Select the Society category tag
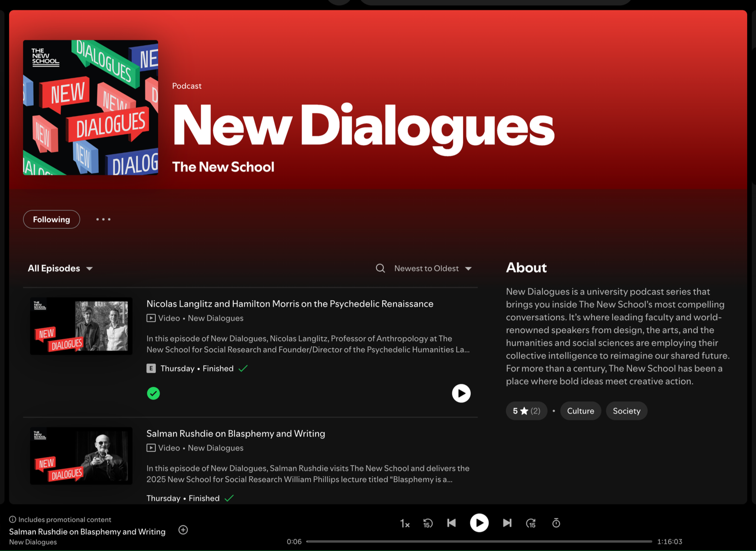Image resolution: width=756 pixels, height=551 pixels. [626, 411]
